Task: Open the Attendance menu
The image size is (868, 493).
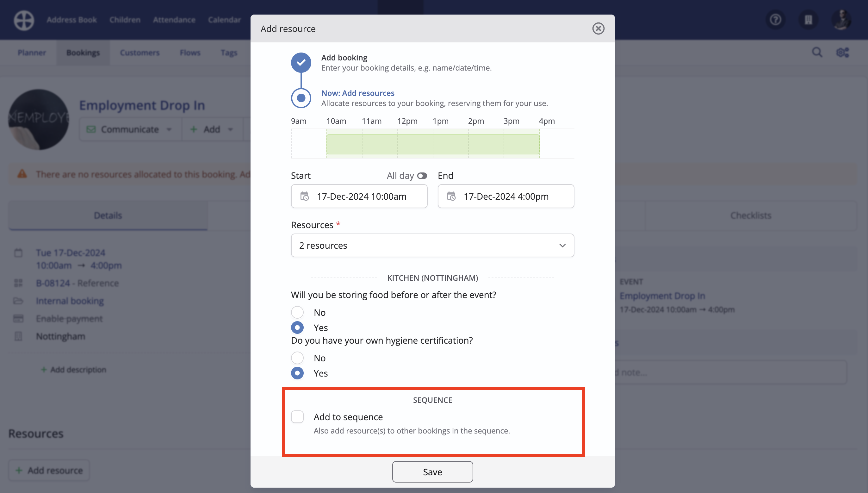Action: [x=174, y=20]
